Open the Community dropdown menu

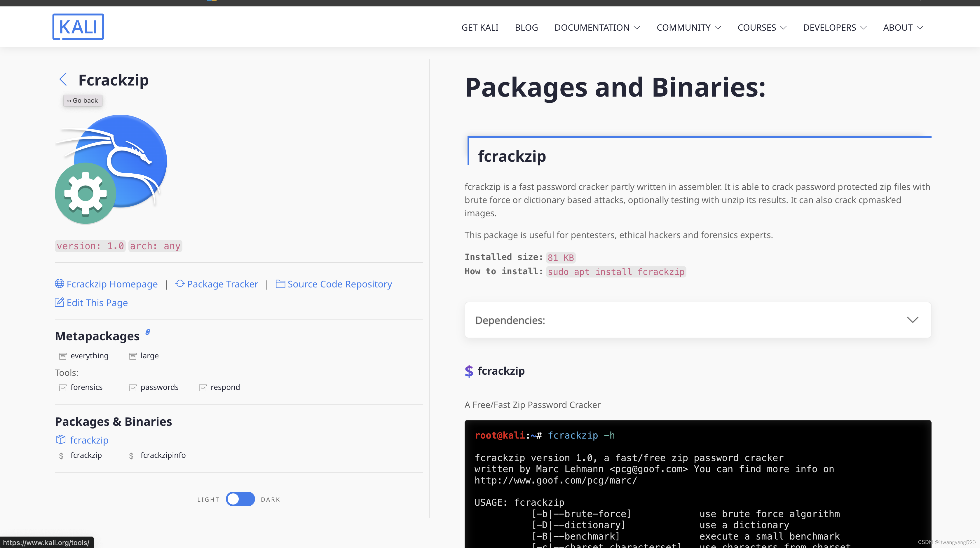click(x=688, y=27)
